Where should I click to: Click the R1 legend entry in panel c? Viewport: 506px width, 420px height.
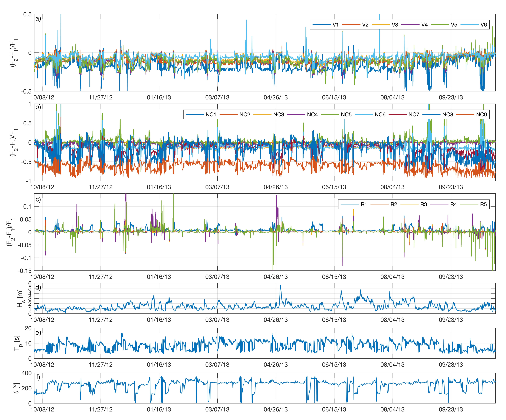[364, 204]
